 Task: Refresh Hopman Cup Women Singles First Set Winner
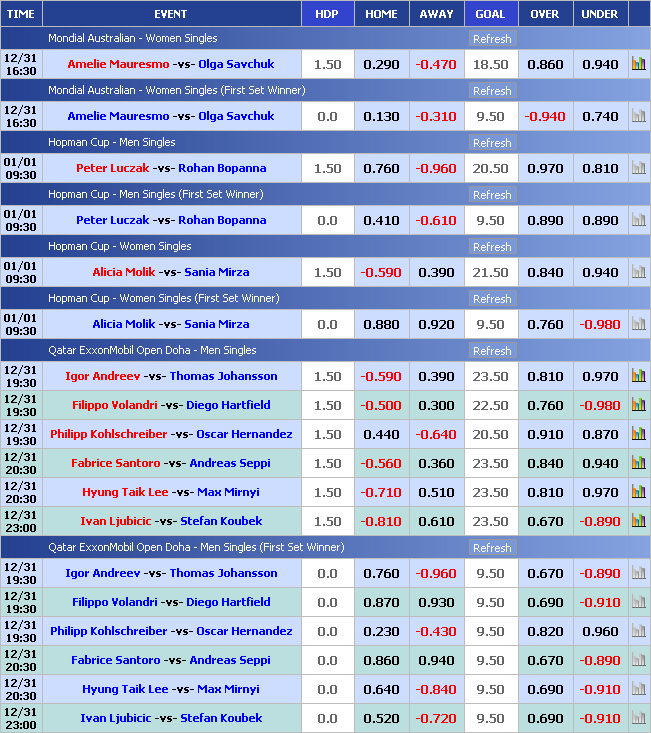point(491,299)
